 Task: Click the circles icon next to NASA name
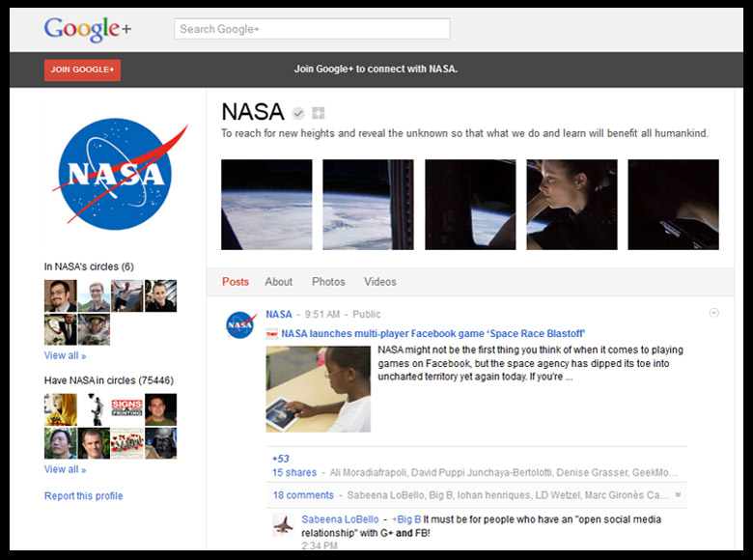click(319, 112)
